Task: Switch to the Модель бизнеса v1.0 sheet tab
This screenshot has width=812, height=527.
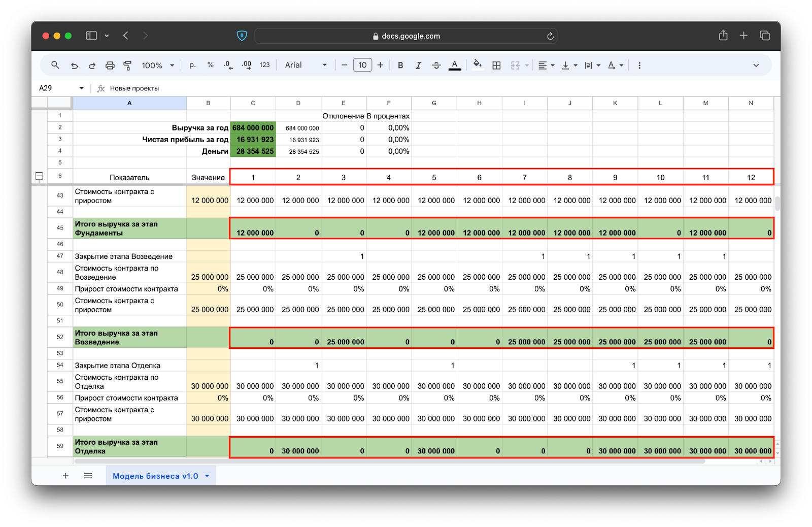Action: 155,476
